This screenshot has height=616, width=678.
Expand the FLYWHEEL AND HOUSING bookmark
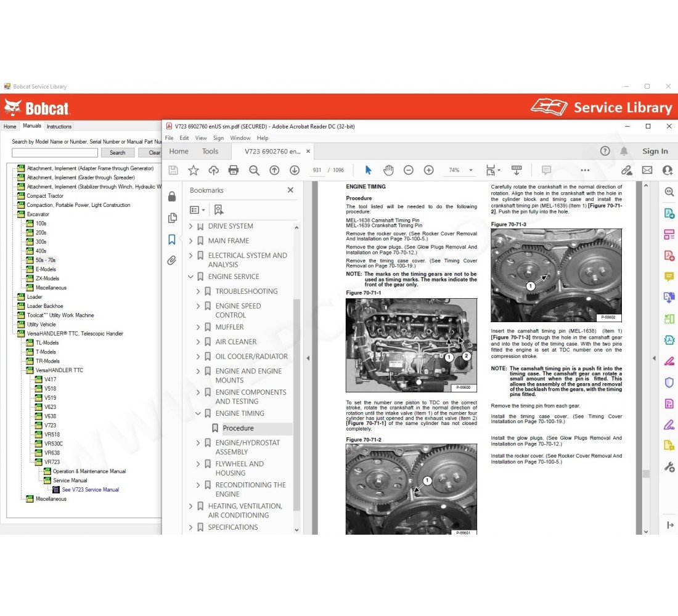(x=198, y=464)
